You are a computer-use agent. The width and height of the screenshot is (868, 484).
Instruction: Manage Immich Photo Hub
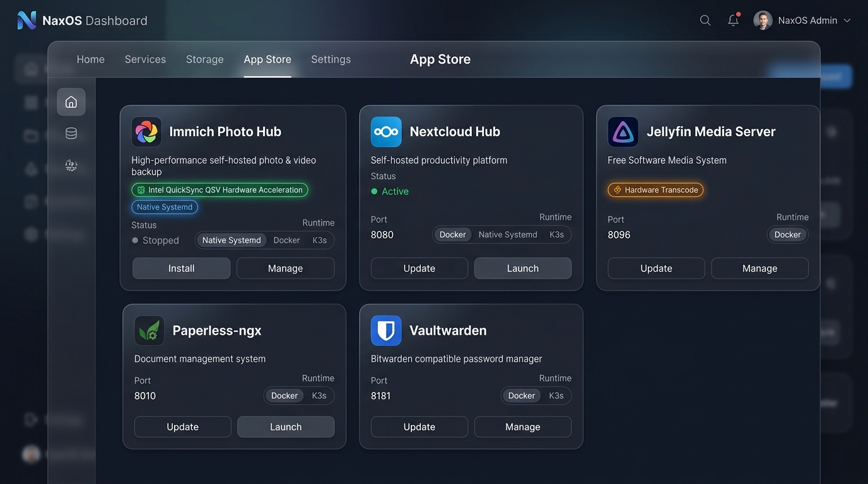pyautogui.click(x=286, y=268)
